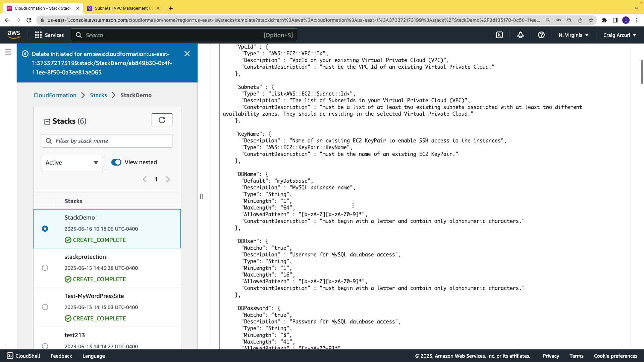The height and width of the screenshot is (362, 644).
Task: Open the hamburger side navigation menu
Action: point(8,52)
